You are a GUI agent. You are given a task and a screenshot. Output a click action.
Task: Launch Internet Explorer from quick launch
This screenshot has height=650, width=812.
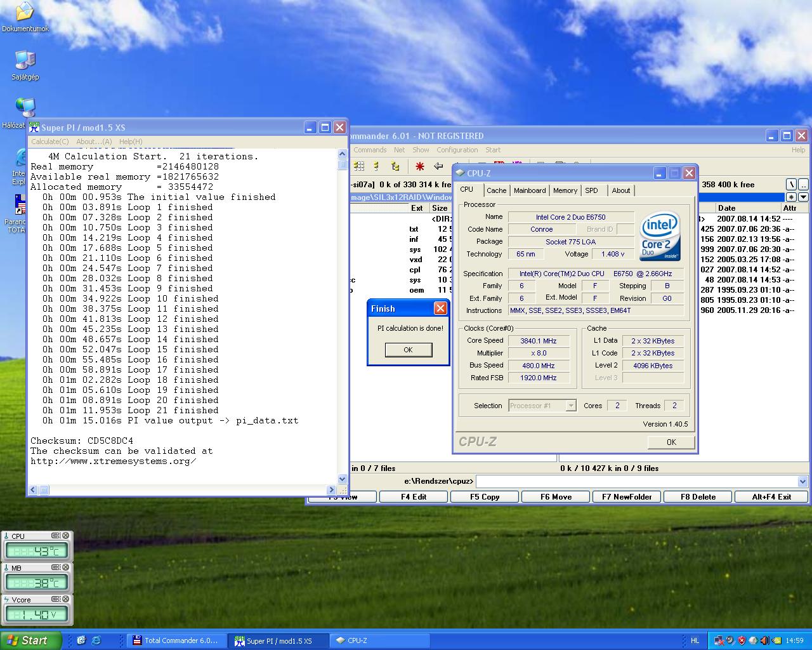96,640
